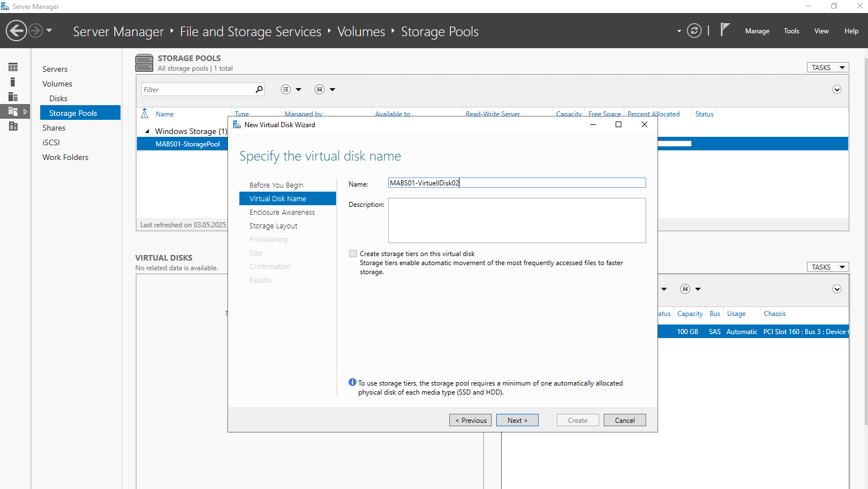Click the back navigation arrow
The height and width of the screenshot is (489, 868).
pyautogui.click(x=16, y=31)
